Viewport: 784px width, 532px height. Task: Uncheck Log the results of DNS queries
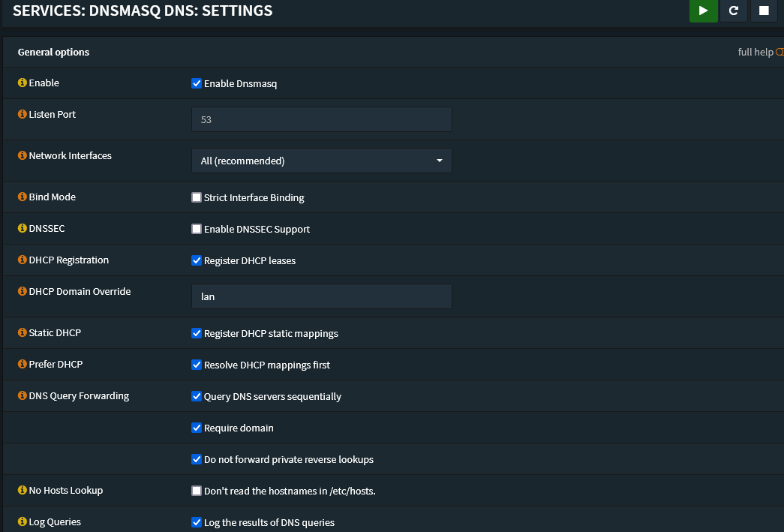(197, 522)
